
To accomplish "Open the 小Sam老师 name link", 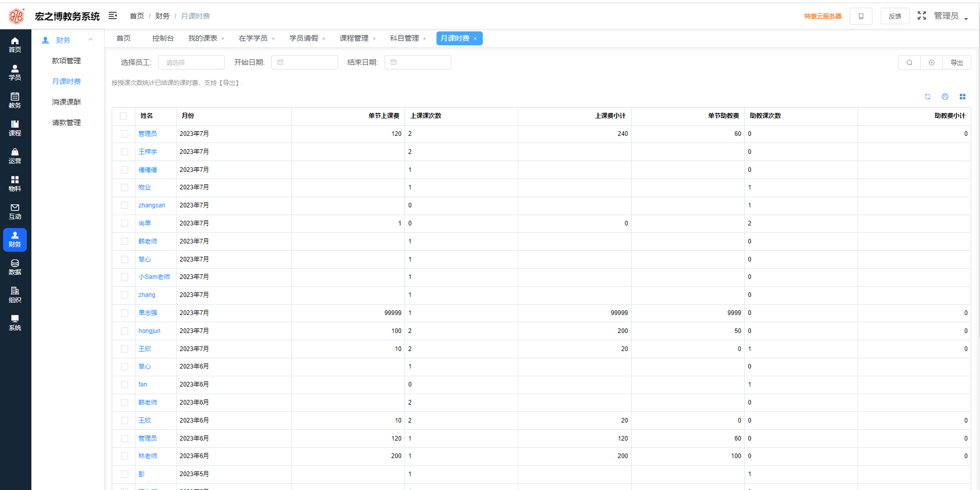I will pos(154,277).
